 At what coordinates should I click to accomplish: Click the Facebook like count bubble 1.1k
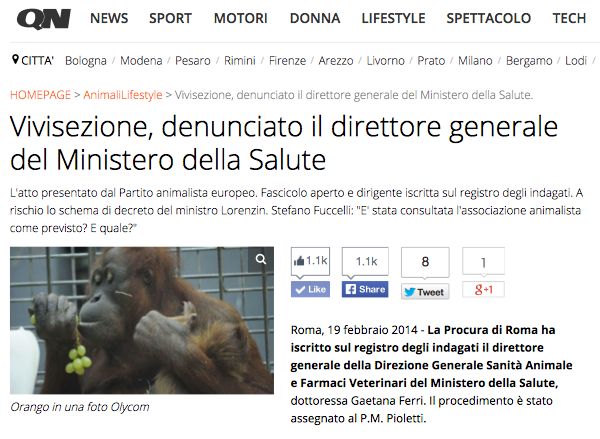click(310, 261)
